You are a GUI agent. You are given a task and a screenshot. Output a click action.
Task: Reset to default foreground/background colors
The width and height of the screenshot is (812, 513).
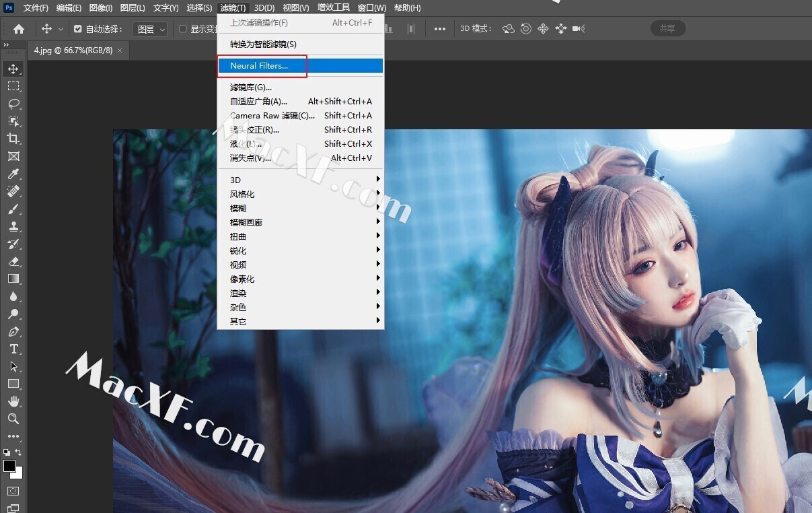[x=7, y=452]
